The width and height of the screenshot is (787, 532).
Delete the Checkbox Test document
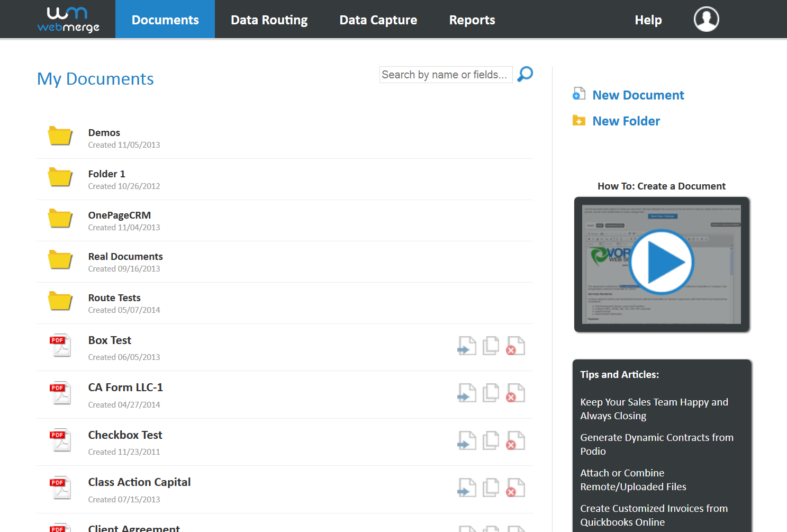tap(515, 440)
